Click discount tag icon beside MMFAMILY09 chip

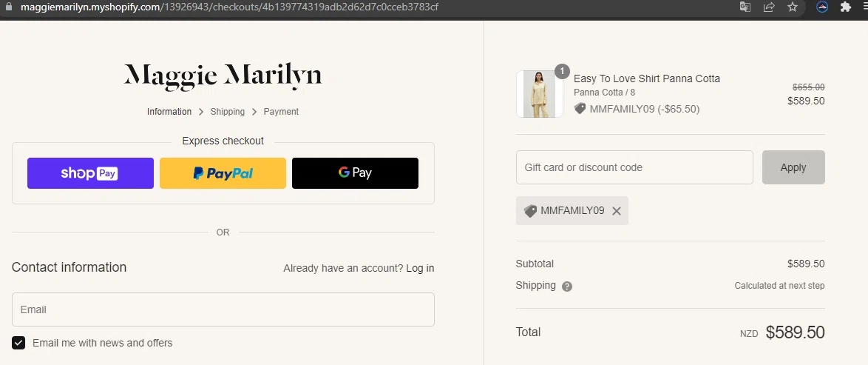pos(530,211)
